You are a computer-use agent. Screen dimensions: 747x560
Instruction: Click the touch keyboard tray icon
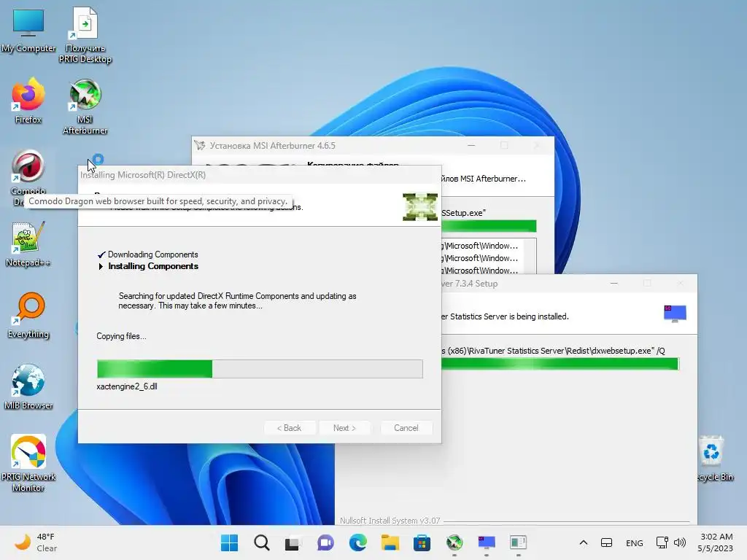(606, 542)
